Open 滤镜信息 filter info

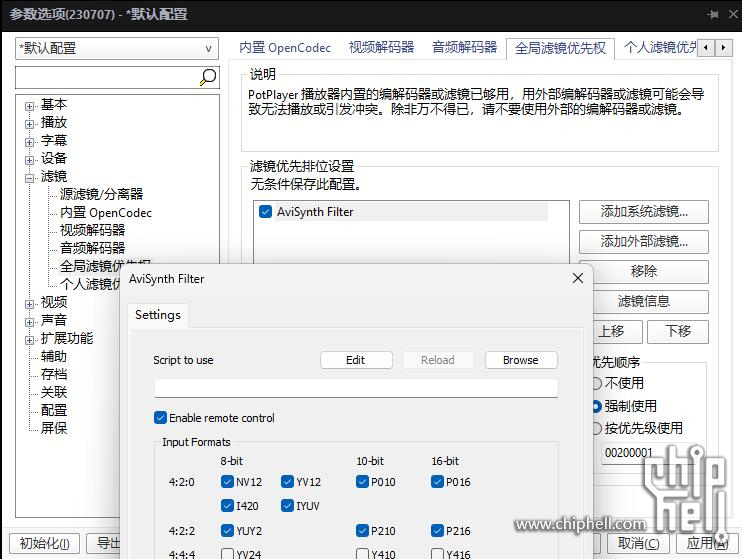click(650, 302)
